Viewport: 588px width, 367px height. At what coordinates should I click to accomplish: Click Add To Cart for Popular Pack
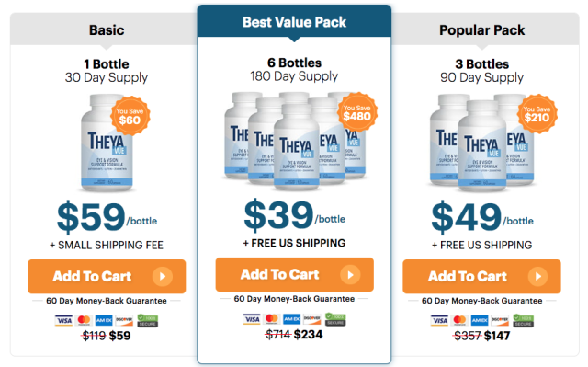tap(481, 276)
